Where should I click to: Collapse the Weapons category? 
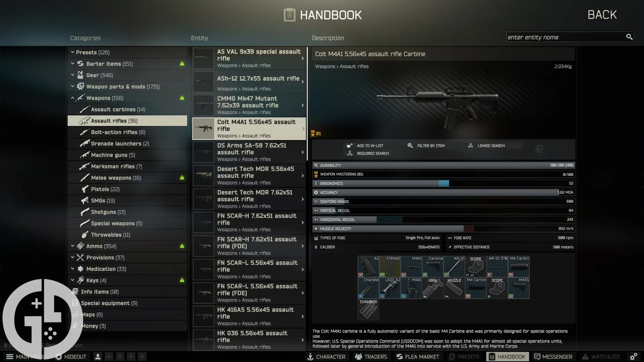pos(72,98)
